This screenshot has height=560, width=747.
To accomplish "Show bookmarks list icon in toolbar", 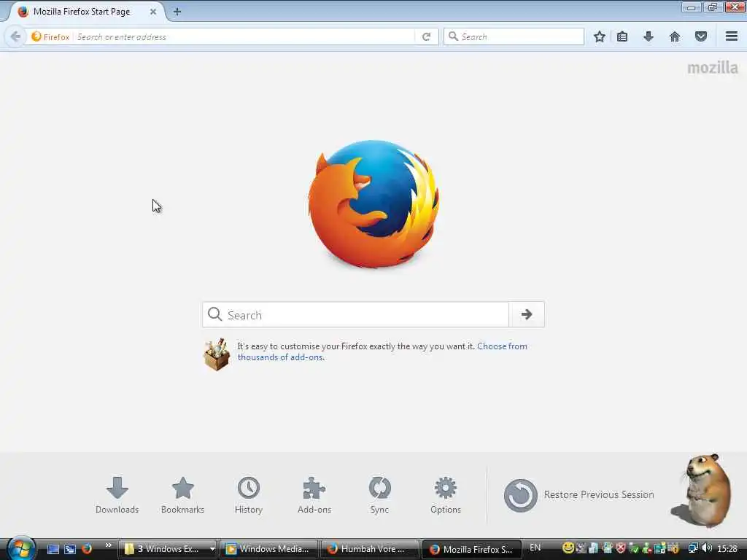I will 622,36.
